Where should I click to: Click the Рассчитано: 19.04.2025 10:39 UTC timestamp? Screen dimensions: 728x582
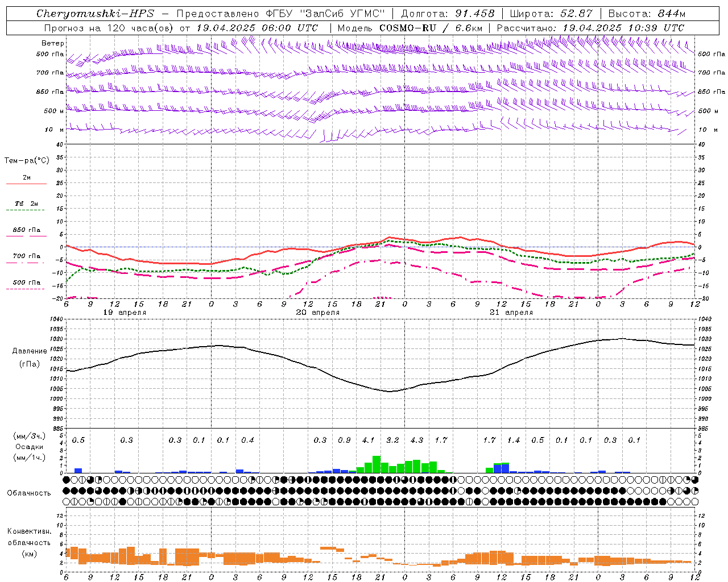coord(590,28)
